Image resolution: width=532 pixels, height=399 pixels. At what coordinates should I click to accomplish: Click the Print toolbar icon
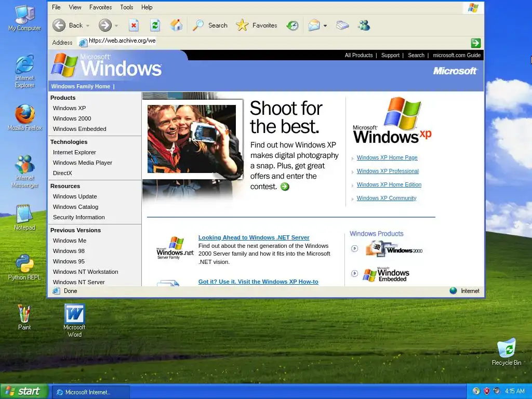coord(342,25)
